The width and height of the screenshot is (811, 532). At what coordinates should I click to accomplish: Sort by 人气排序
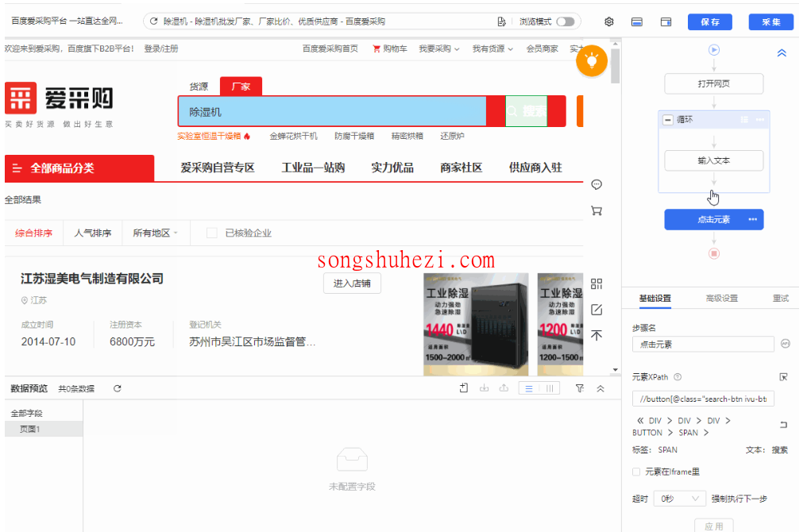tap(93, 233)
